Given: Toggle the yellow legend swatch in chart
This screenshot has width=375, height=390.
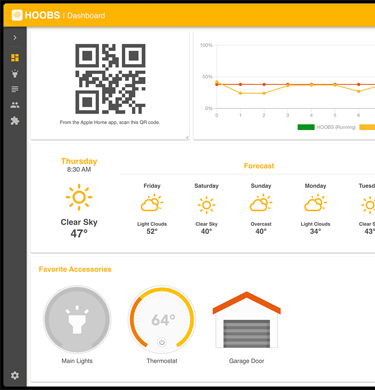Looking at the screenshot, I should [x=367, y=127].
